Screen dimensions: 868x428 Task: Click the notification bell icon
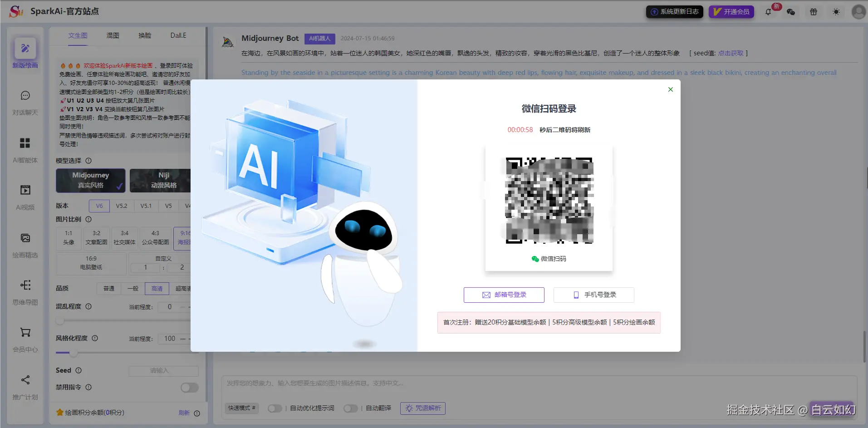pyautogui.click(x=768, y=11)
